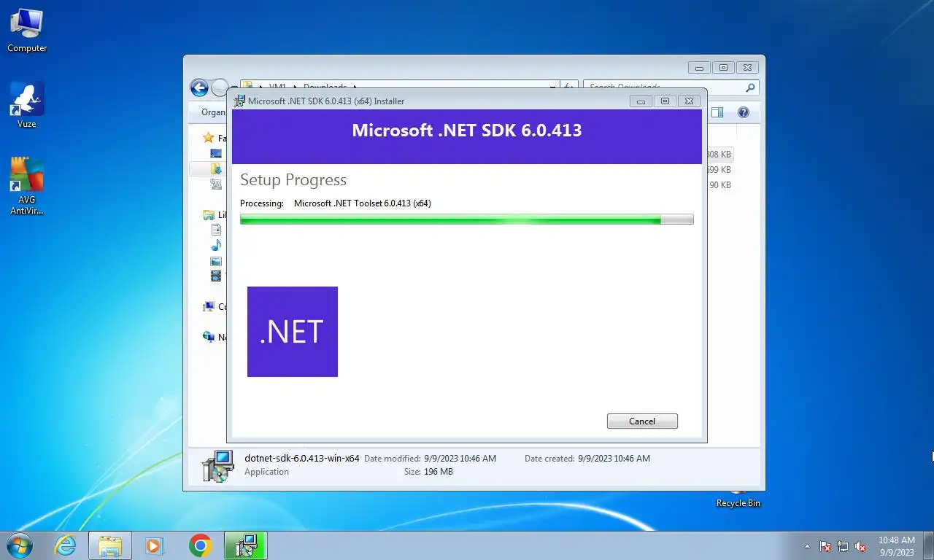934x560 pixels.
Task: Open the Pictures library icon
Action: pyautogui.click(x=216, y=261)
